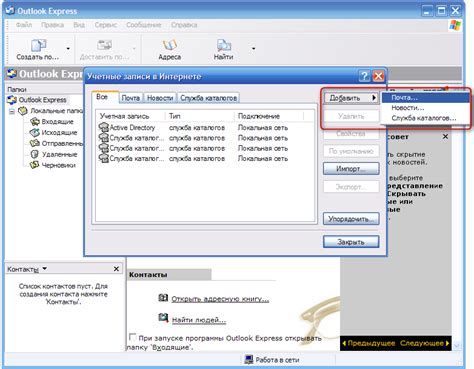Select the Черновики folder
Screen dimensions: 474x369
point(58,165)
